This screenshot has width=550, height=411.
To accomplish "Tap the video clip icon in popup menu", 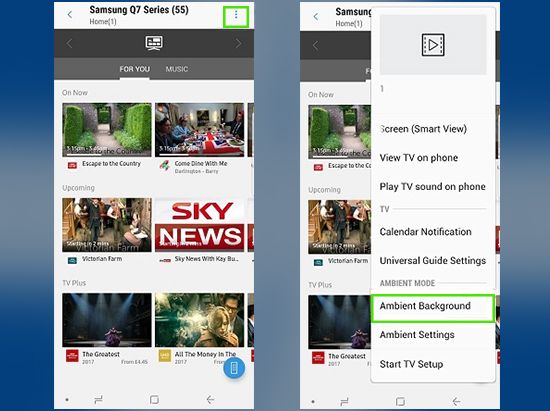I will point(433,45).
